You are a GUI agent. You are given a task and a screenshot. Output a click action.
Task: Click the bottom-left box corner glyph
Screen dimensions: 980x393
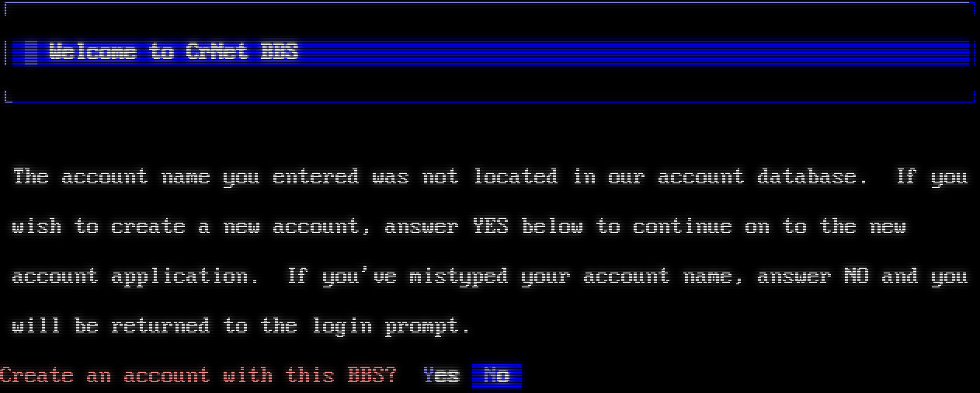click(x=9, y=96)
